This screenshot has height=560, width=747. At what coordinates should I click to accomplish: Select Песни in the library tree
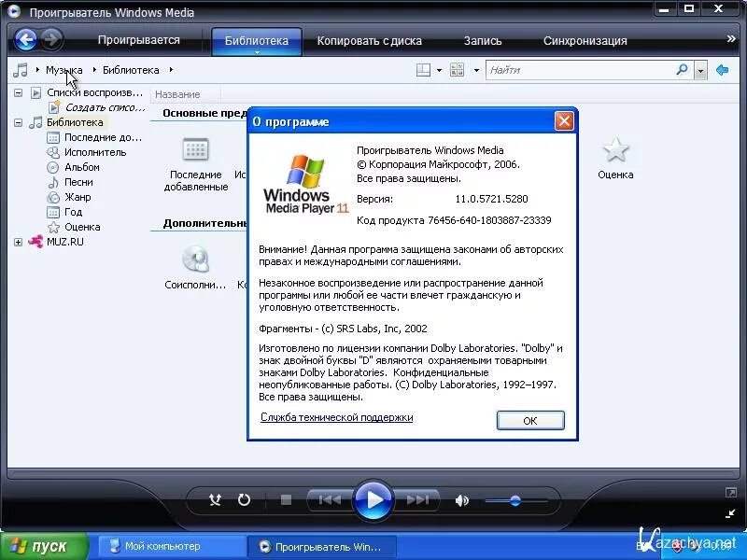point(78,182)
